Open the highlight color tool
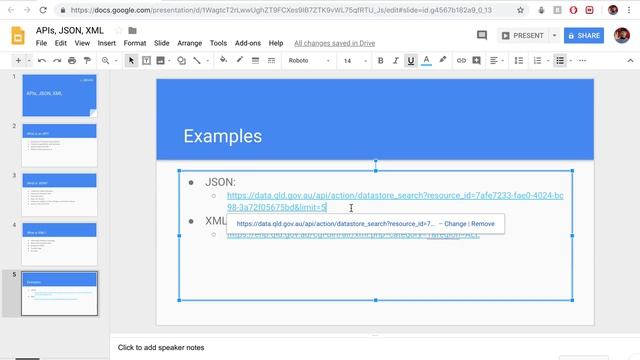The width and height of the screenshot is (640, 360). point(442,60)
